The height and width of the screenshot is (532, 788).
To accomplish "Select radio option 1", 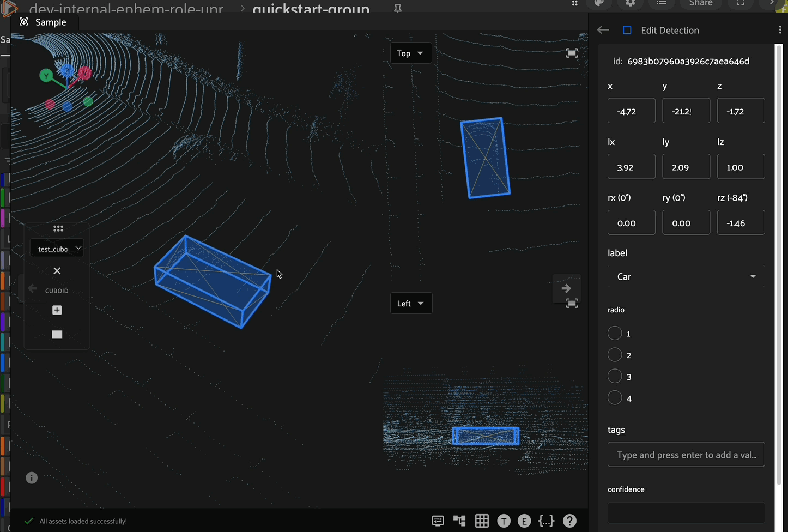I will [615, 334].
